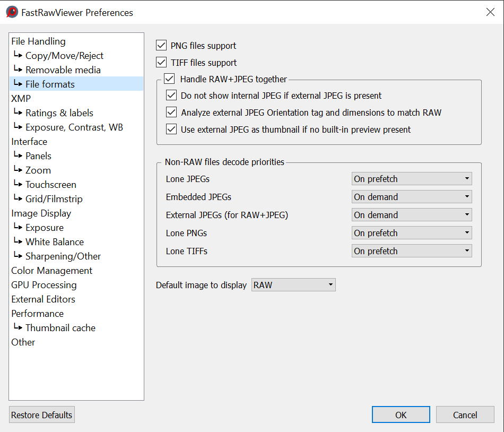The width and height of the screenshot is (504, 432).
Task: Disable Handle RAW+JPEG together
Action: click(169, 79)
